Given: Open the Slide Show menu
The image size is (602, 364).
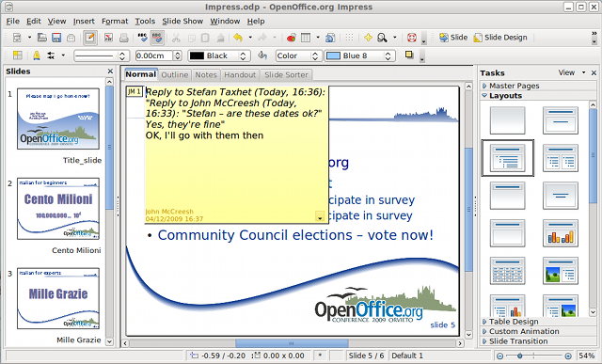Looking at the screenshot, I should pyautogui.click(x=182, y=21).
